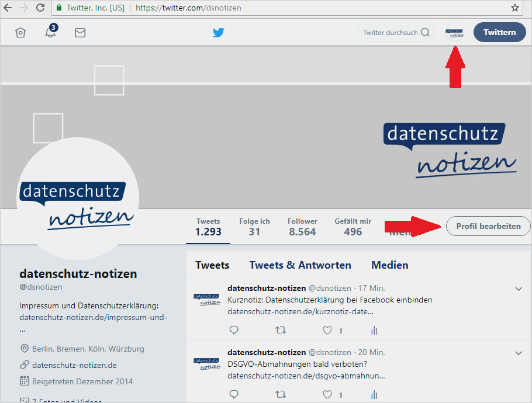Bookmark this page with the star icon

point(514,8)
